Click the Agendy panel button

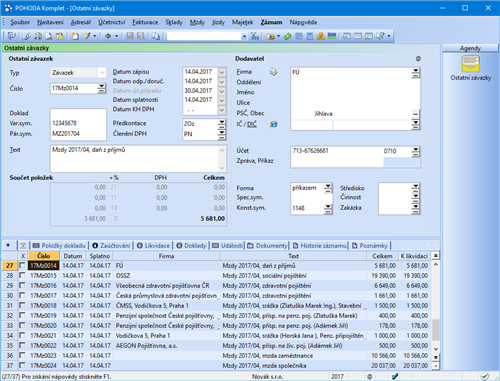[x=470, y=48]
